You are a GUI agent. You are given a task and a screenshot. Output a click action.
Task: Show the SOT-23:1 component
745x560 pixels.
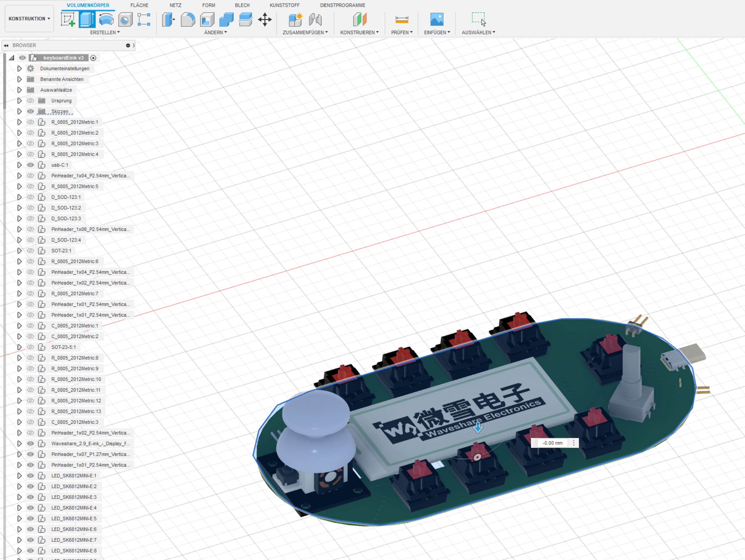pos(31,251)
